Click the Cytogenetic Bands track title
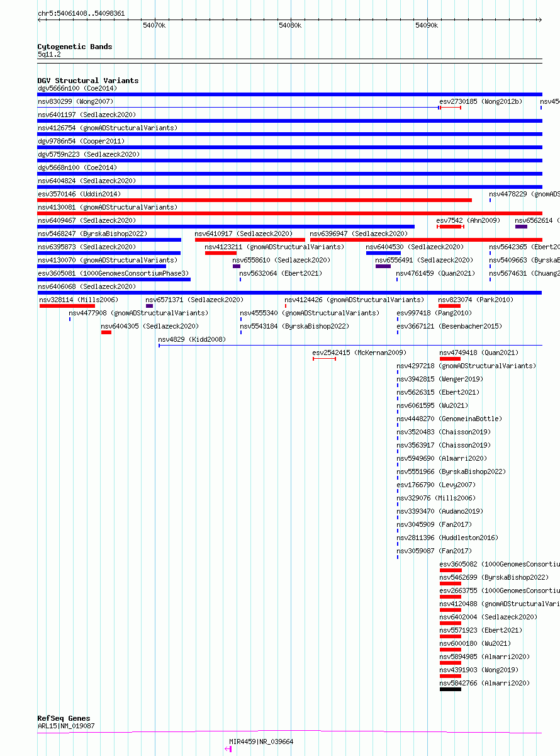 [x=75, y=47]
